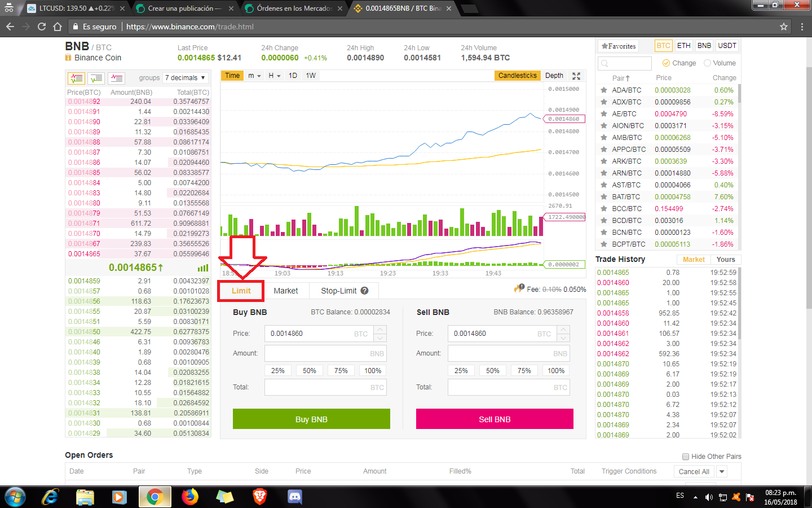Open the minutes interval dropdown
Screen dimensions: 812x508
click(254, 76)
